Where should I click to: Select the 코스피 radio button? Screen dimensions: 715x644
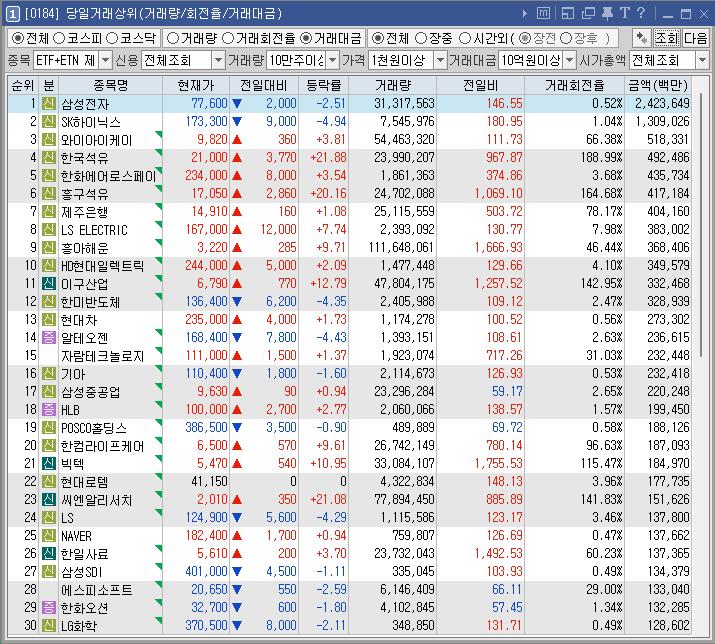[x=59, y=38]
